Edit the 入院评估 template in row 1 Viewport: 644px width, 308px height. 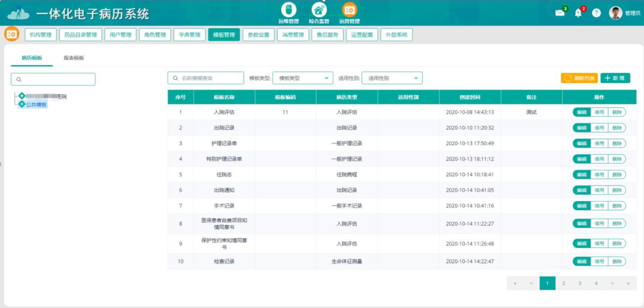coord(582,112)
